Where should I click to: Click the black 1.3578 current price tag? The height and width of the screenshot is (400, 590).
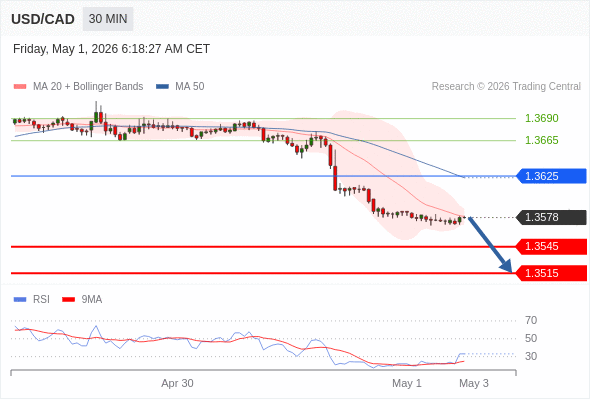point(551,217)
